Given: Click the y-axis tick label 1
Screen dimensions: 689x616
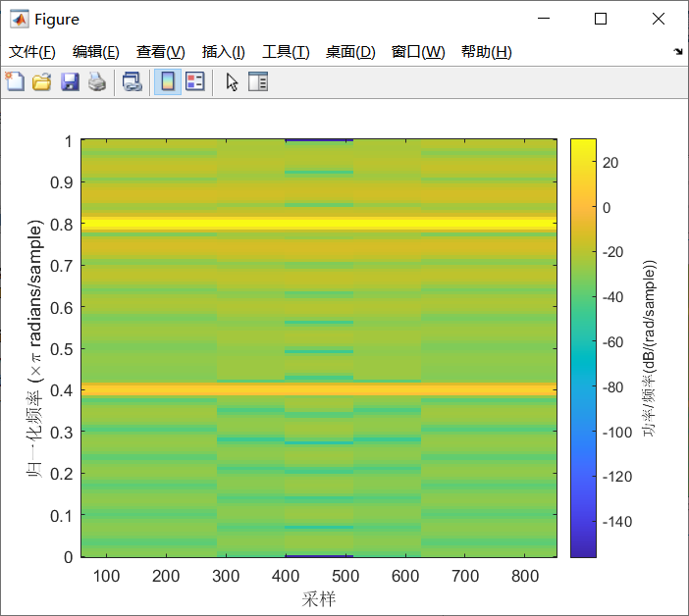Looking at the screenshot, I should pyautogui.click(x=69, y=142).
